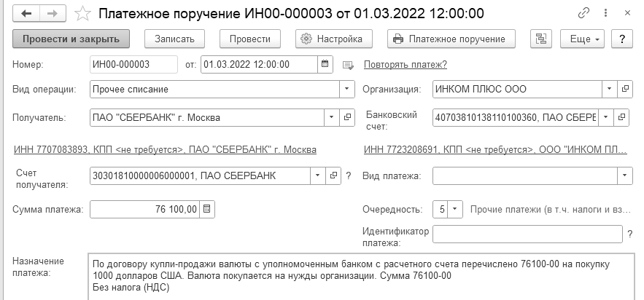644x300 pixels.
Task: Open the Еще menu
Action: coord(583,39)
